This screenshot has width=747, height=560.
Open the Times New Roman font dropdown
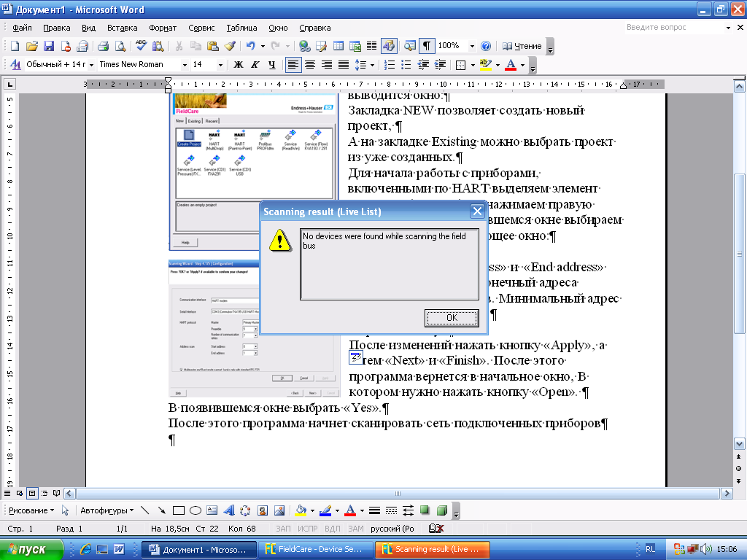185,64
